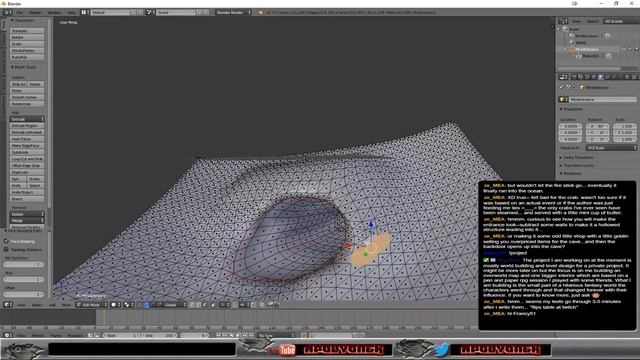Toggle viewport visibility eye of mesh object
Viewport: 640px width, 360px height.
[623, 49]
